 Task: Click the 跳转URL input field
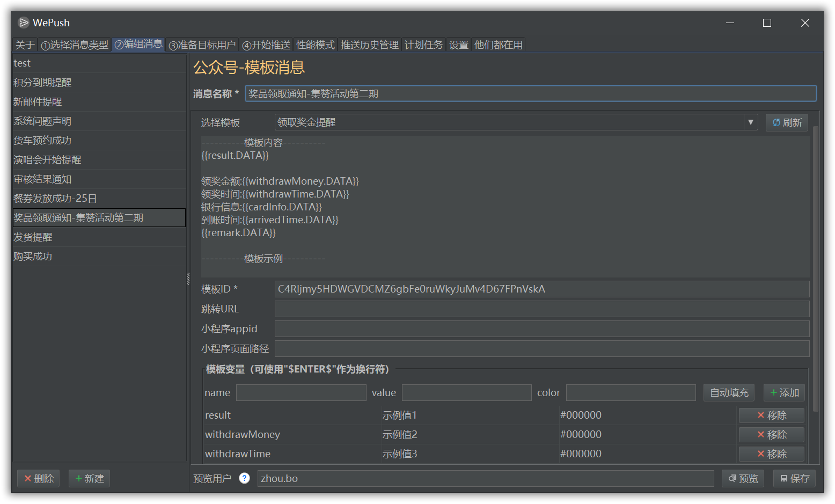point(542,309)
